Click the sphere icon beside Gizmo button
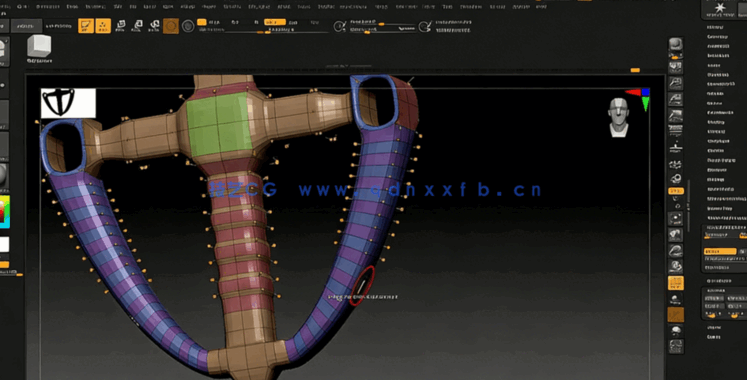The height and width of the screenshot is (380, 747). tap(188, 26)
